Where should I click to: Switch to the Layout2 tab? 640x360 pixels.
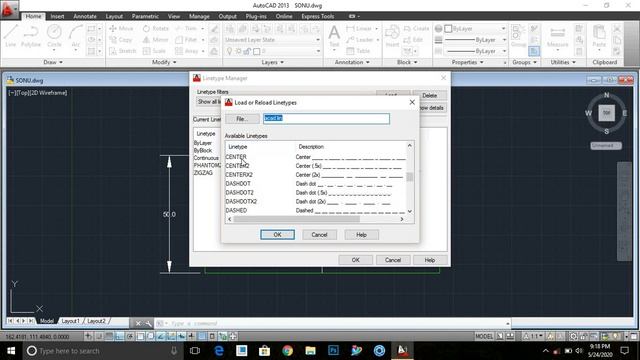click(x=96, y=321)
